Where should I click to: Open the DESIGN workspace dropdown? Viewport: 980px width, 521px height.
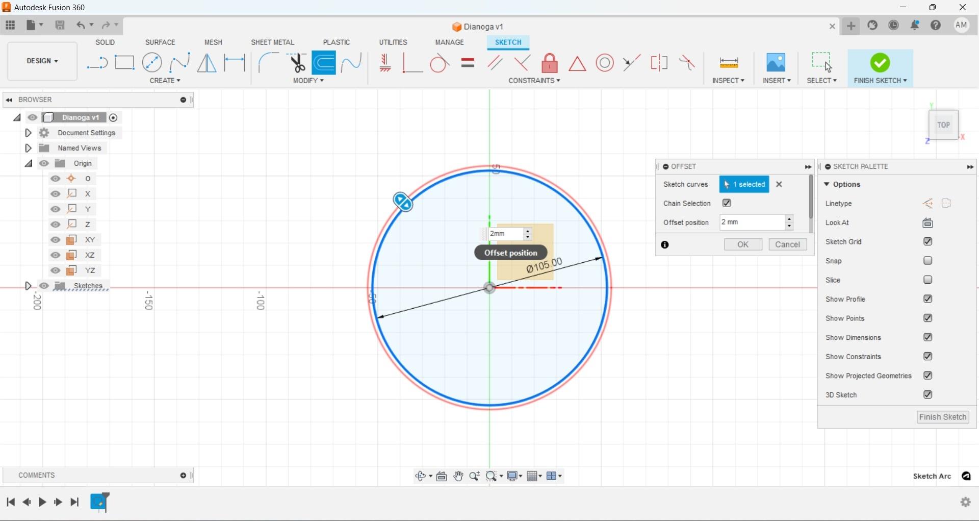42,61
